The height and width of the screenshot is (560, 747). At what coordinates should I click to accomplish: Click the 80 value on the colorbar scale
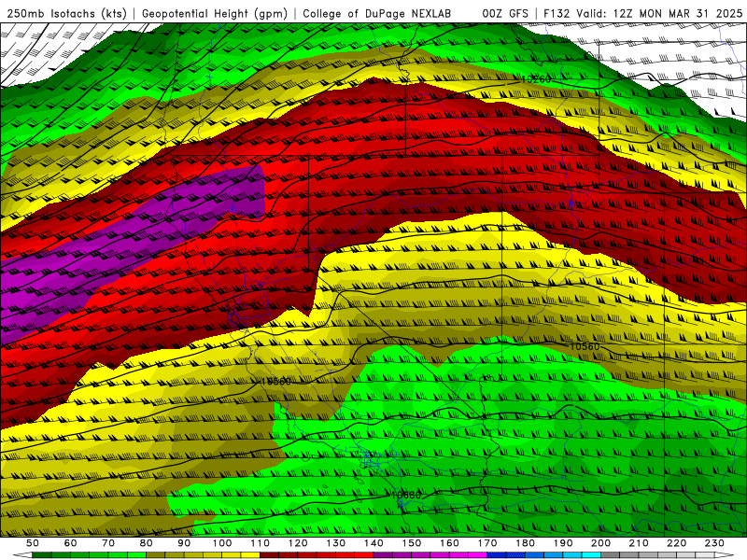(x=147, y=543)
